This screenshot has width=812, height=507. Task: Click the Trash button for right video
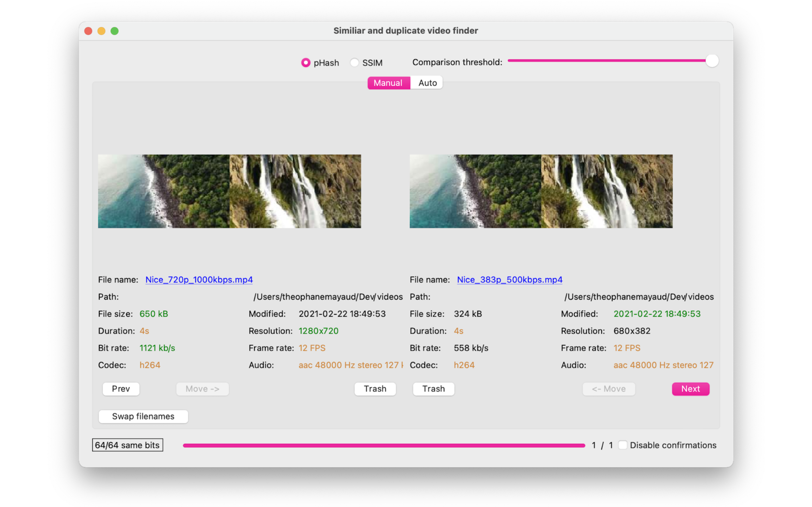434,388
